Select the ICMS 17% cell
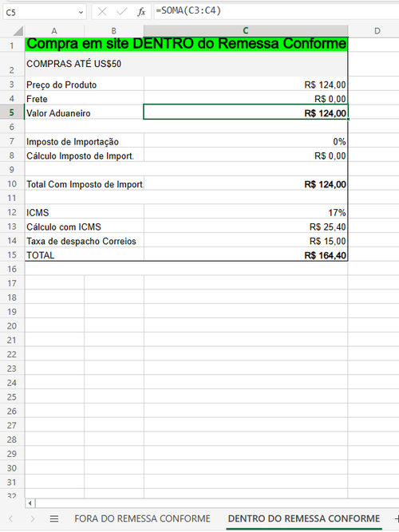This screenshot has width=399, height=532. pos(246,212)
